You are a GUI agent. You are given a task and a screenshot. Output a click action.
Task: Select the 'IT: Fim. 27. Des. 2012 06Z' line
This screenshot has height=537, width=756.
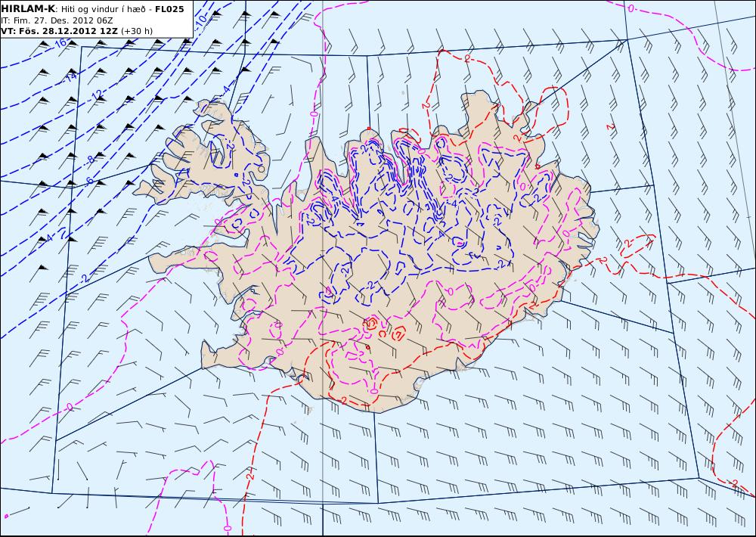click(x=57, y=20)
